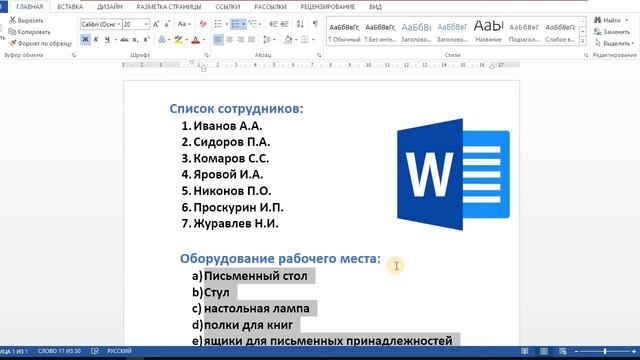Open the РАЗМЕТКА СТРАНИЦЫ ribbon tab

(169, 7)
